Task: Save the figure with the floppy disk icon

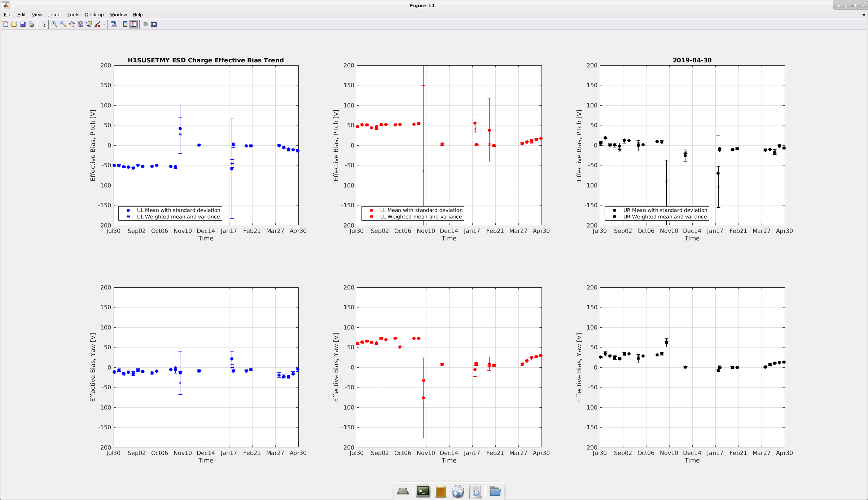Action: point(23,25)
